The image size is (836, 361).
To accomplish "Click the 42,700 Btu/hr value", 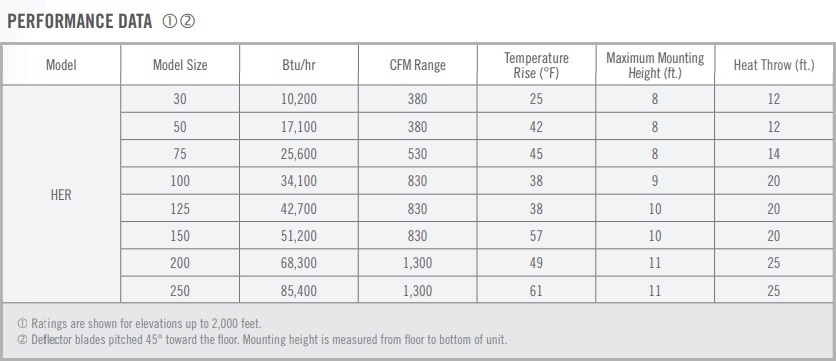I will (x=299, y=208).
